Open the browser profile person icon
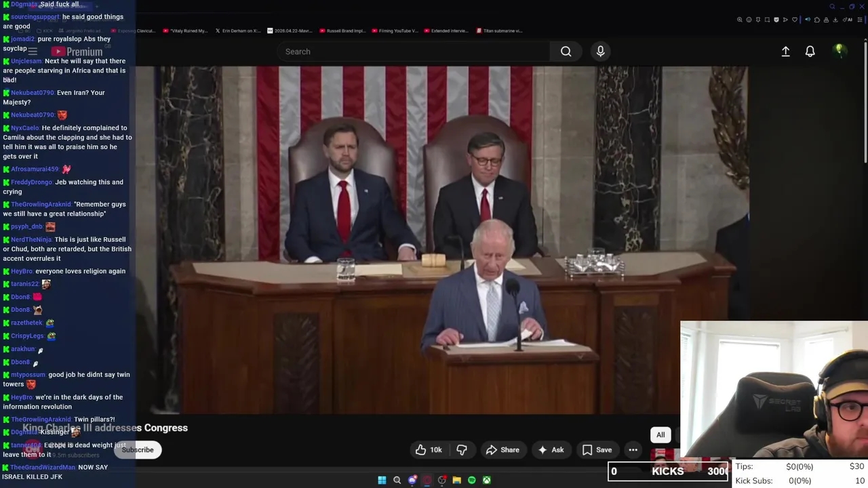 point(826,20)
